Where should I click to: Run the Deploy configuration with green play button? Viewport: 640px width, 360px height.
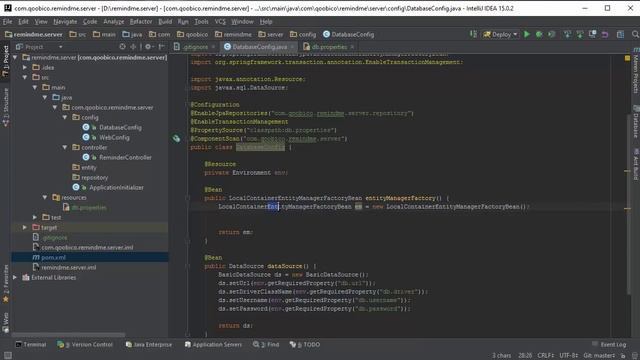(527, 34)
